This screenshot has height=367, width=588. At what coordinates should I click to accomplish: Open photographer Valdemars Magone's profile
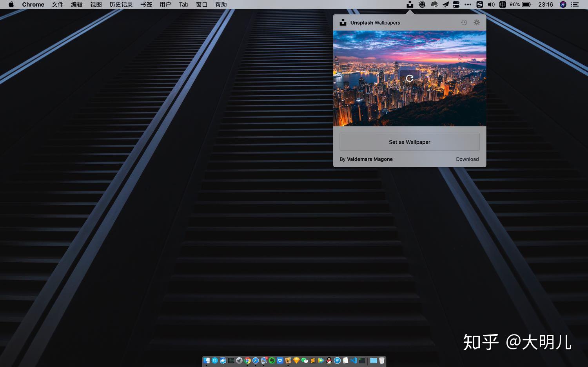[x=370, y=159]
